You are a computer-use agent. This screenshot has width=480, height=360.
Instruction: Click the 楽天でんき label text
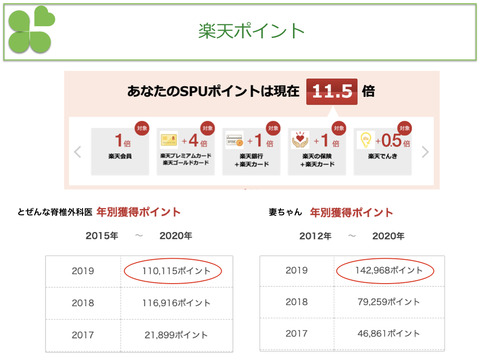[x=383, y=156]
